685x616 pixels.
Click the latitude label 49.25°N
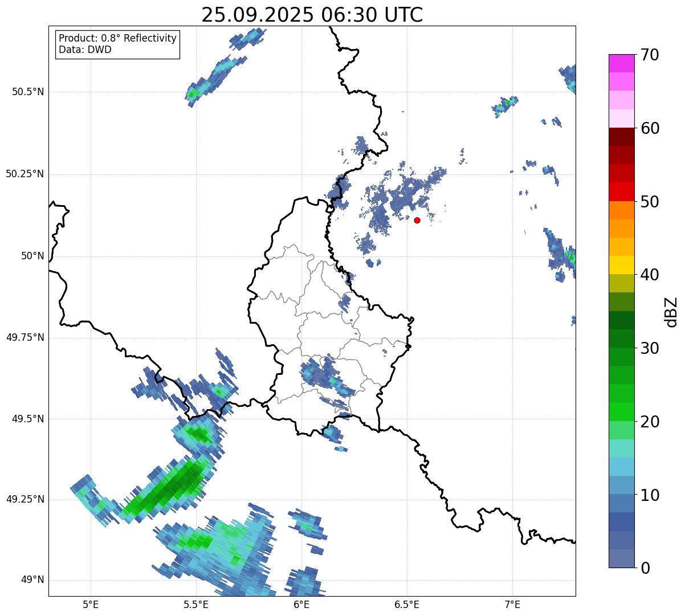[25, 499]
